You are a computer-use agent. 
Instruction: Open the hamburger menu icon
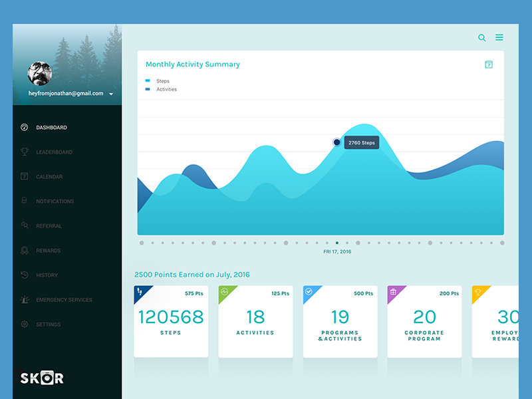499,38
